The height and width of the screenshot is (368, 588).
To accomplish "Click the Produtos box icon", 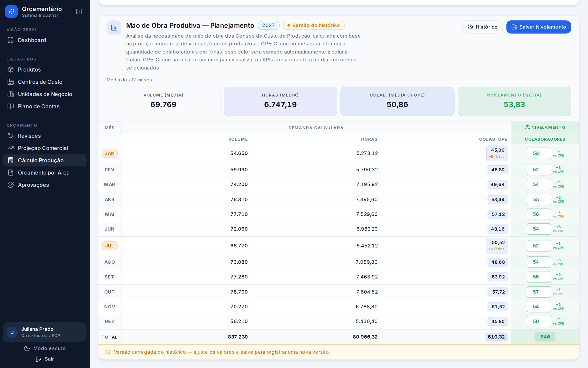I will pyautogui.click(x=11, y=70).
